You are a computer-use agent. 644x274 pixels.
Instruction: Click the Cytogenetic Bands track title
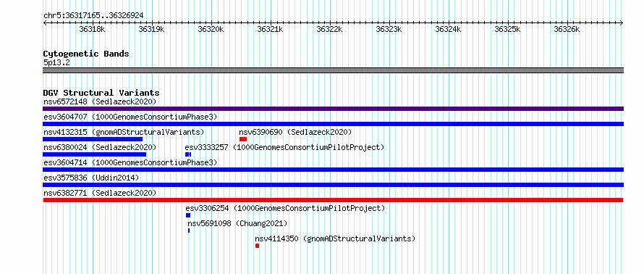(x=86, y=54)
